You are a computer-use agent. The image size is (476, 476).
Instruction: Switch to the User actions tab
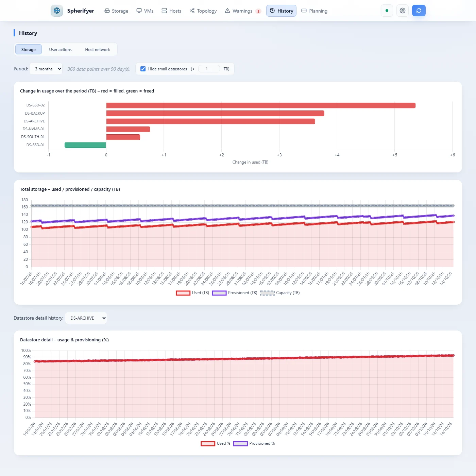60,50
